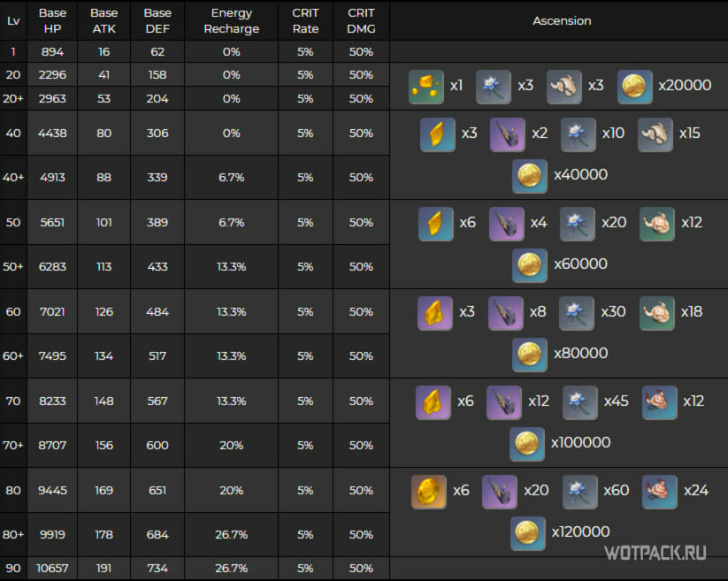Click the purple material icon beside x8

tap(506, 312)
